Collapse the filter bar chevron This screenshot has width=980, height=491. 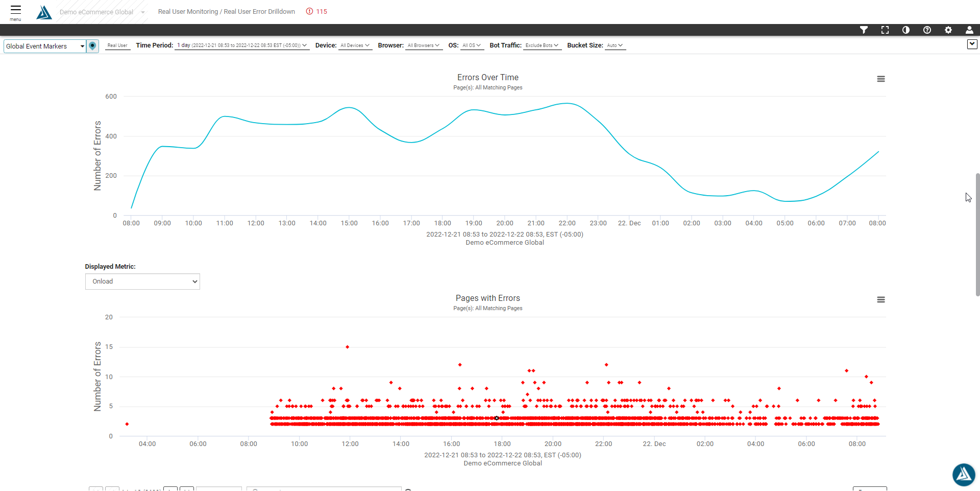click(972, 44)
